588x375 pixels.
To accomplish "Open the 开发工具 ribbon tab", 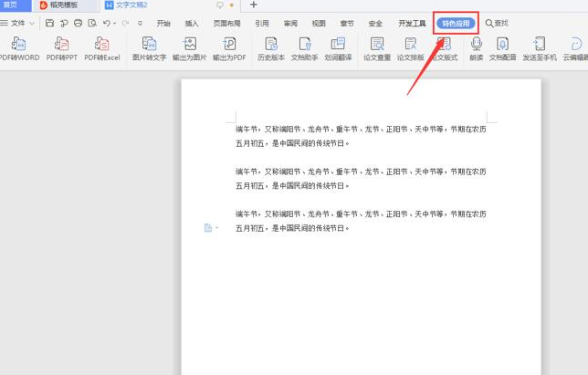I will point(412,23).
